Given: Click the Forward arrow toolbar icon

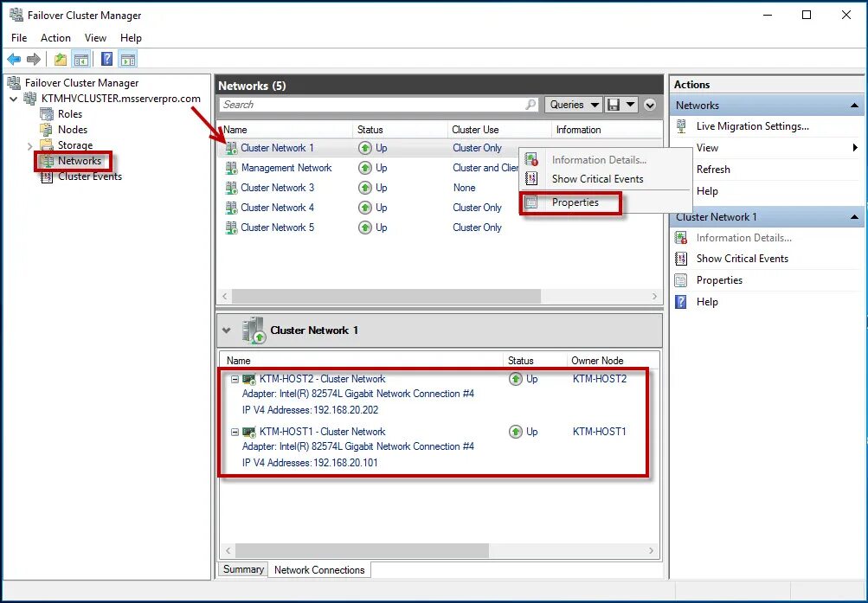Looking at the screenshot, I should (34, 59).
